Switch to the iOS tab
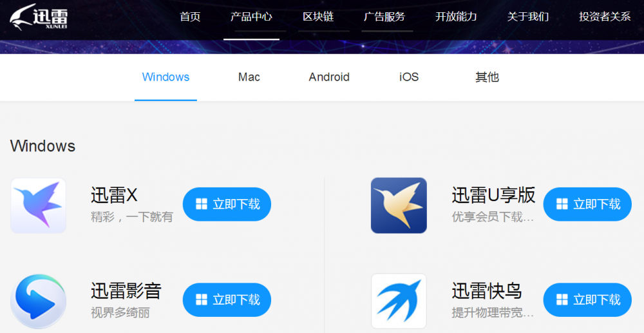Image resolution: width=644 pixels, height=333 pixels. point(409,77)
